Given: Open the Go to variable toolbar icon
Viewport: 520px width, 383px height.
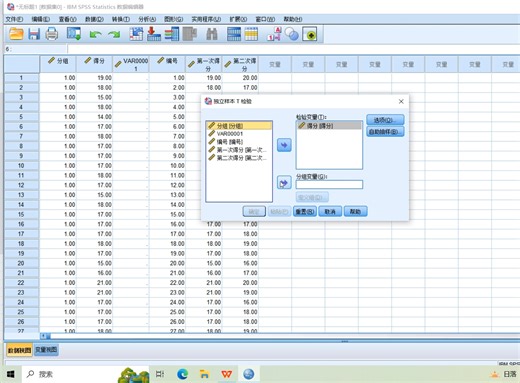Looking at the screenshot, I should point(154,34).
